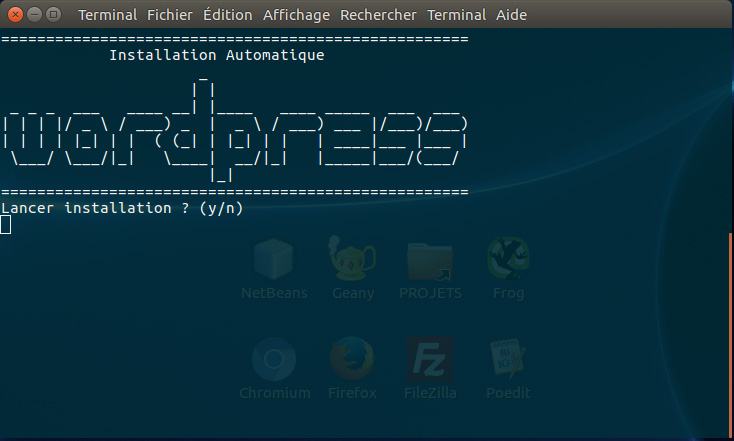Close the terminal window with red button
Viewport: 734px width, 441px height.
[15, 15]
